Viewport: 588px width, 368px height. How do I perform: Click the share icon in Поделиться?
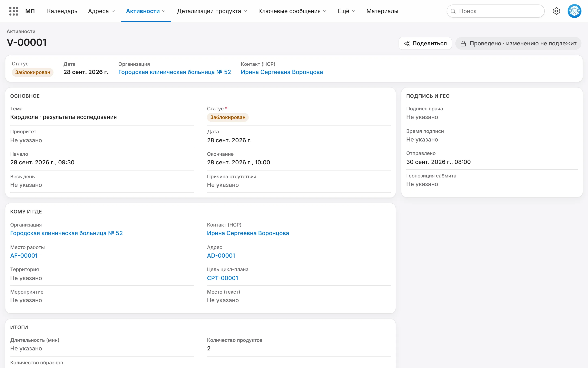point(407,44)
